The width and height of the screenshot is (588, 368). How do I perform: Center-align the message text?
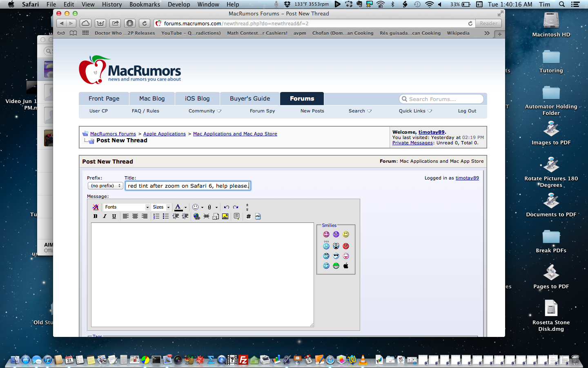[135, 216]
